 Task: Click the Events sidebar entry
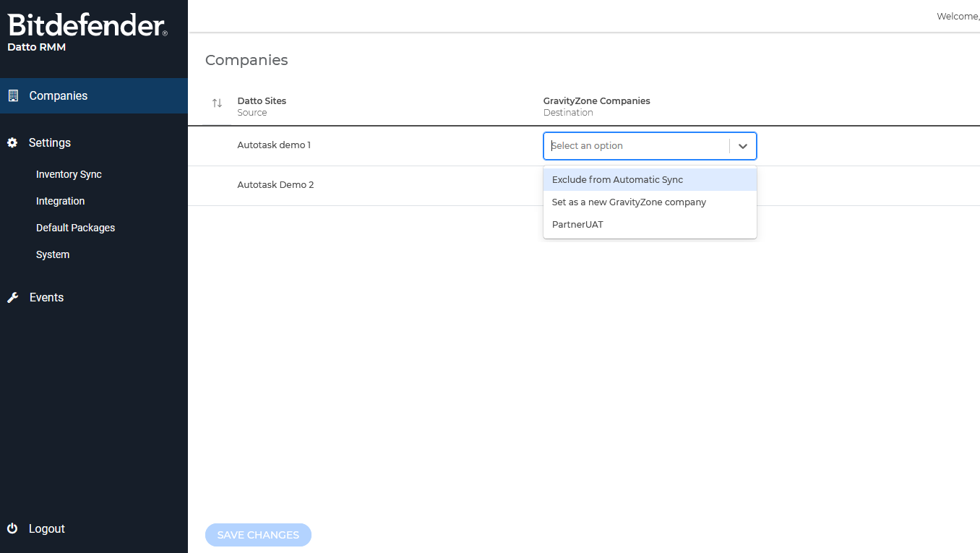coord(46,297)
